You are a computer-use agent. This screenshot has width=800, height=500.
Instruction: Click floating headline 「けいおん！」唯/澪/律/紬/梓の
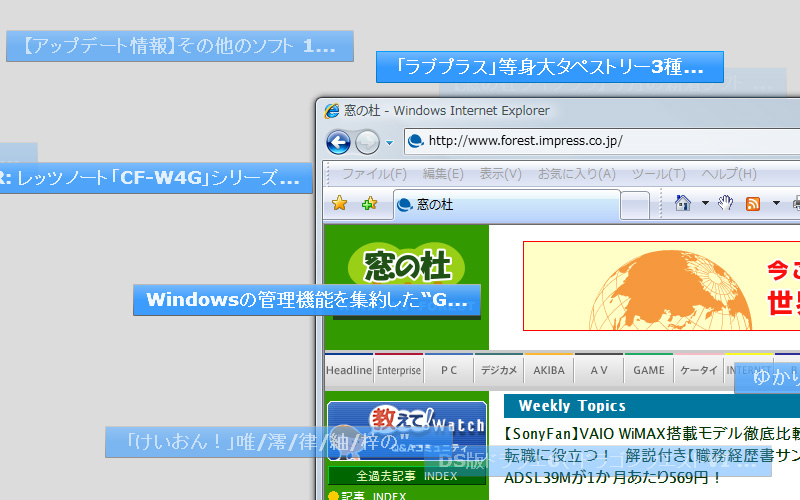(279, 442)
